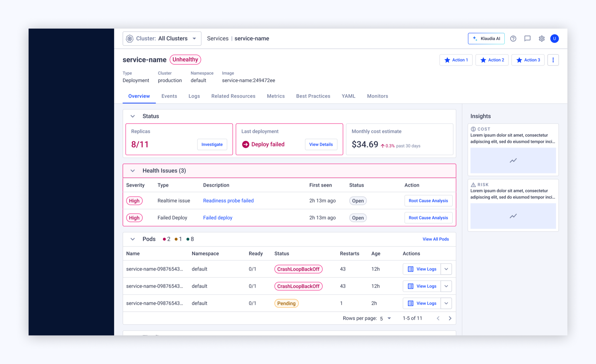
Task: Click the Kubernetes cluster wheel icon
Action: pyautogui.click(x=130, y=38)
